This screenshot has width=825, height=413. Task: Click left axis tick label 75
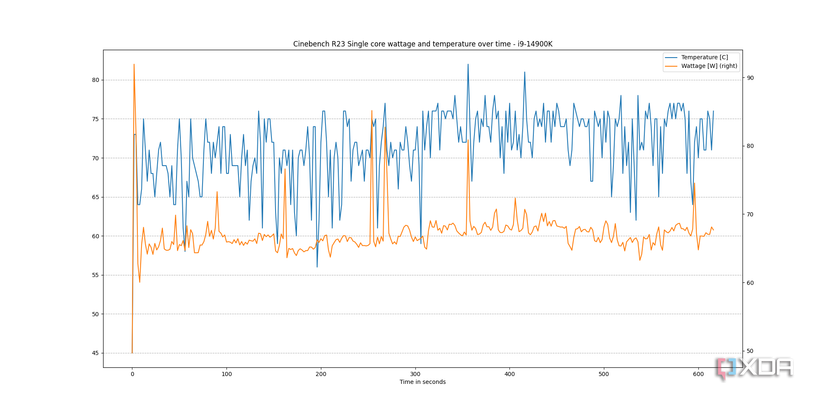96,119
